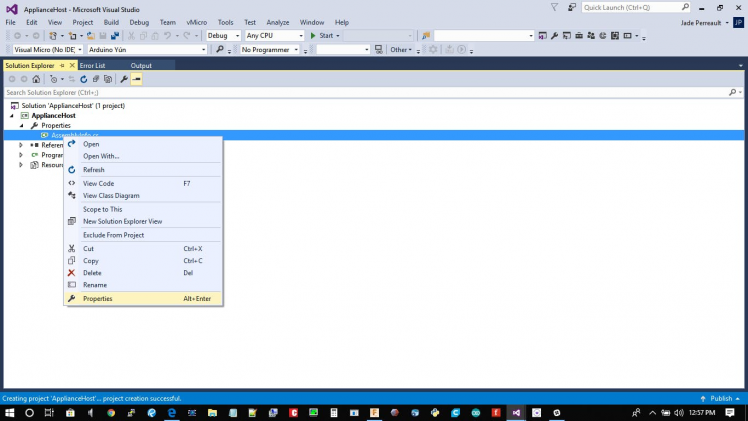Open the Start button dropdown arrow
Image resolution: width=748 pixels, height=421 pixels.
click(x=338, y=36)
